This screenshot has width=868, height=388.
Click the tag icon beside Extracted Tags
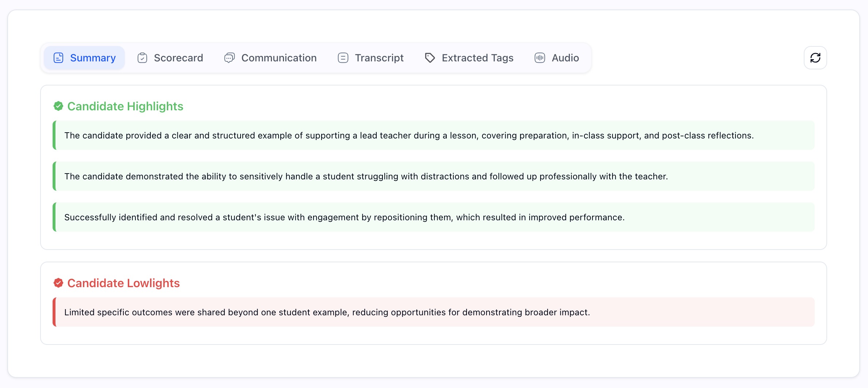tap(430, 58)
